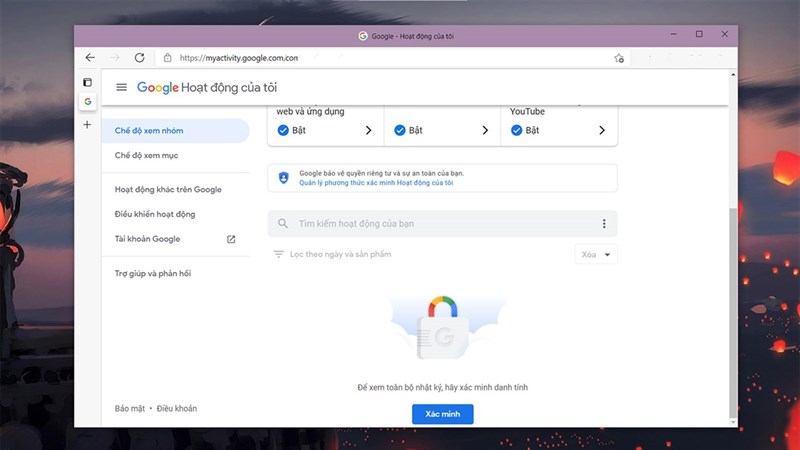The height and width of the screenshot is (450, 800).
Task: Click the scrollbar up arrow
Action: (733, 74)
